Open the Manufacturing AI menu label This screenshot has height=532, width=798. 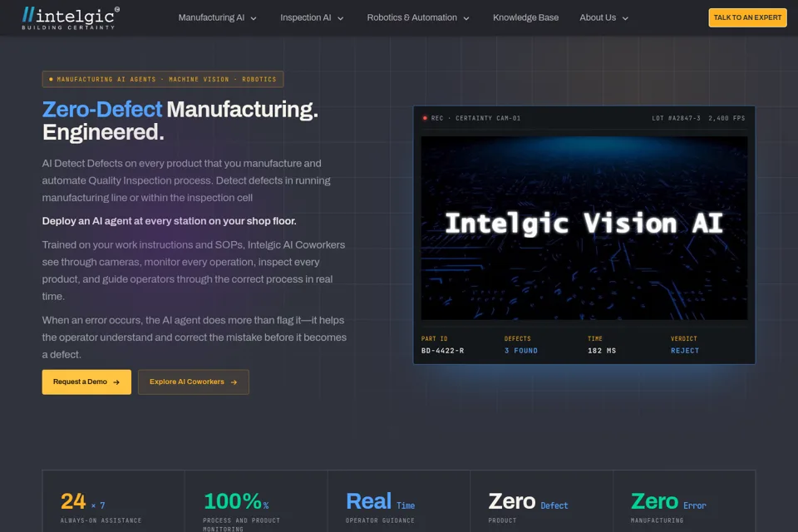(x=211, y=17)
